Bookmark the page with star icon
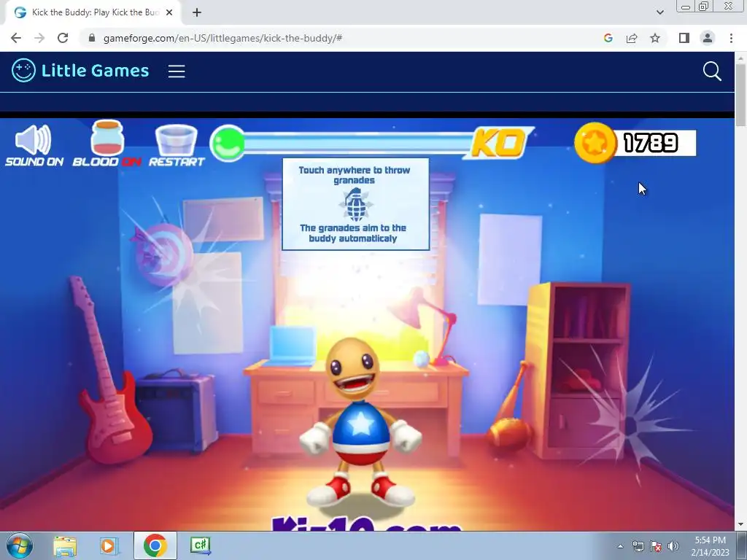 point(655,38)
